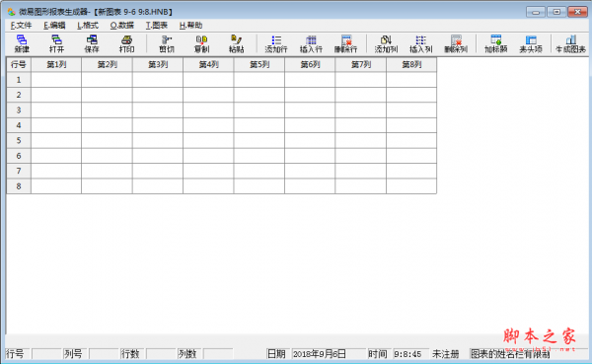Click the cell at row 3, 第4列
592x364 pixels.
point(208,110)
